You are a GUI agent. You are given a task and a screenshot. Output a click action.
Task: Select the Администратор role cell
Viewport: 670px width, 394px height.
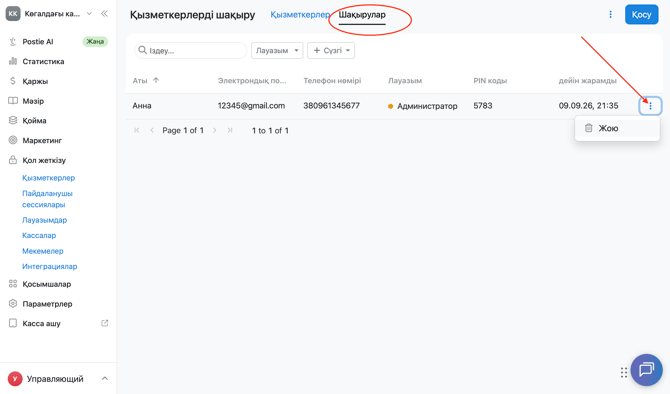(x=423, y=106)
